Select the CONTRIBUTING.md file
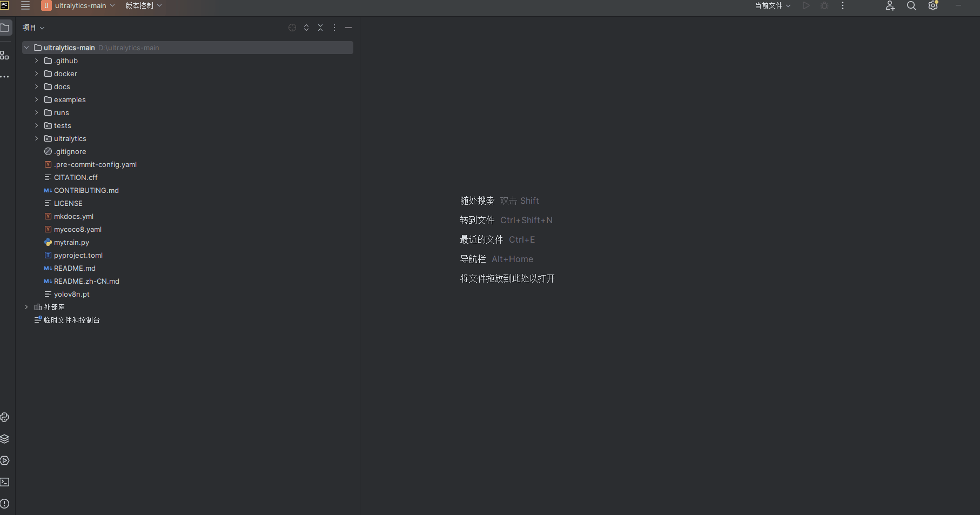 (86, 190)
